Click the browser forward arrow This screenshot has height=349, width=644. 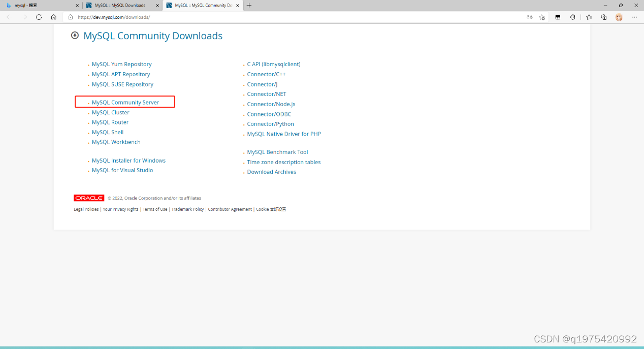[24, 17]
